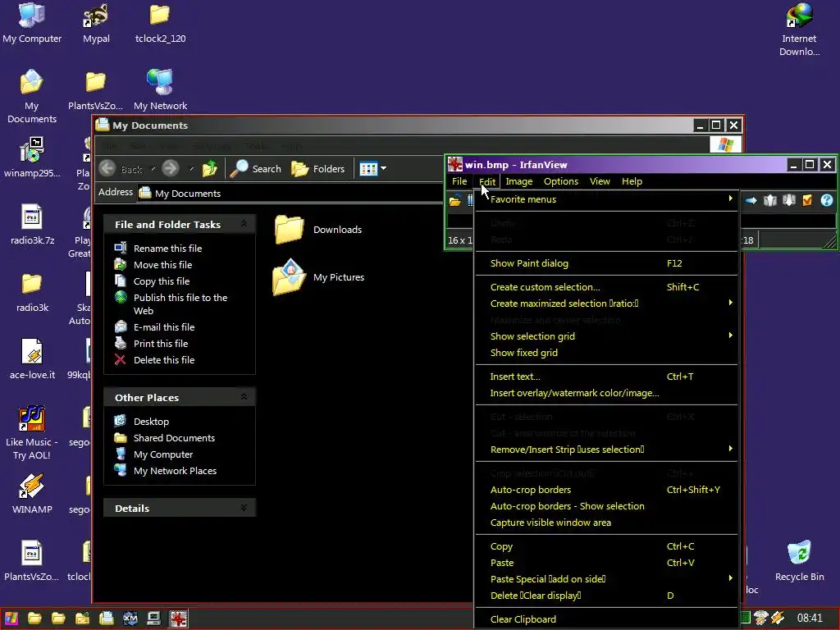Image resolution: width=840 pixels, height=630 pixels.
Task: Click the Open folder icon in IrfanView toolbar
Action: click(x=454, y=201)
